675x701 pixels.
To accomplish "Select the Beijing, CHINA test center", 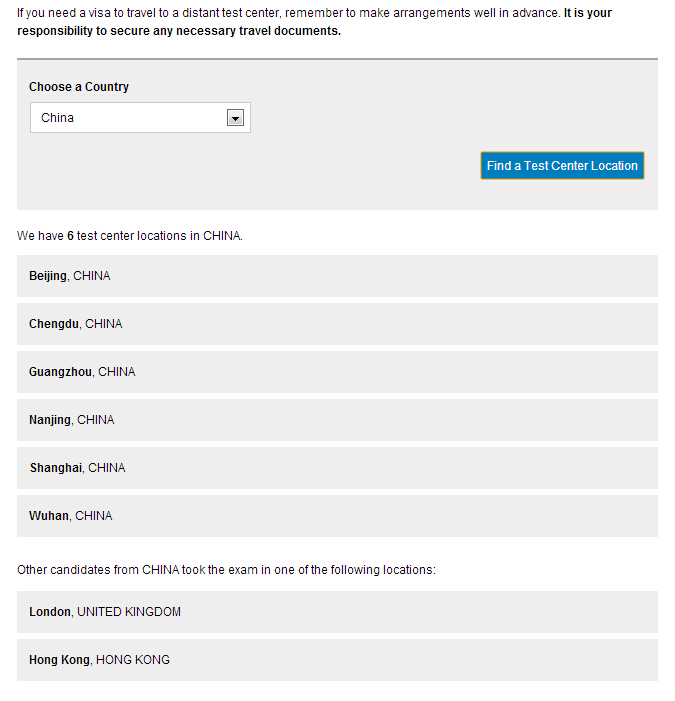I will coord(337,276).
